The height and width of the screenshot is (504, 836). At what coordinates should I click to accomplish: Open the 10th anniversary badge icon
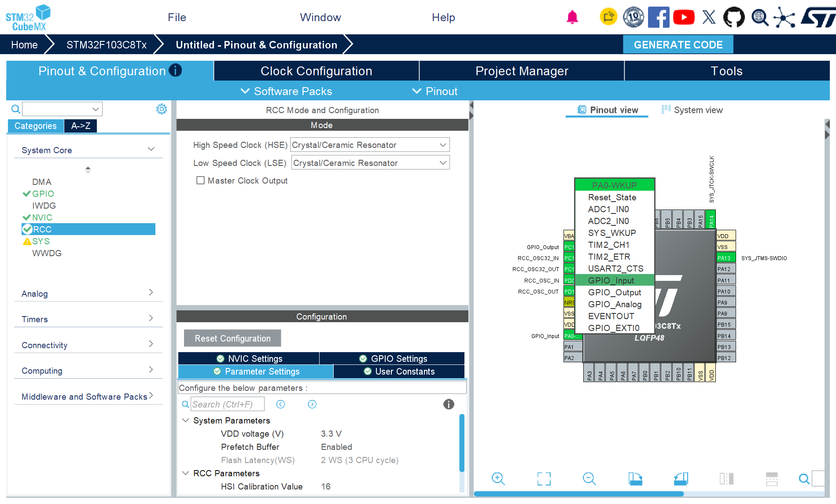point(633,17)
